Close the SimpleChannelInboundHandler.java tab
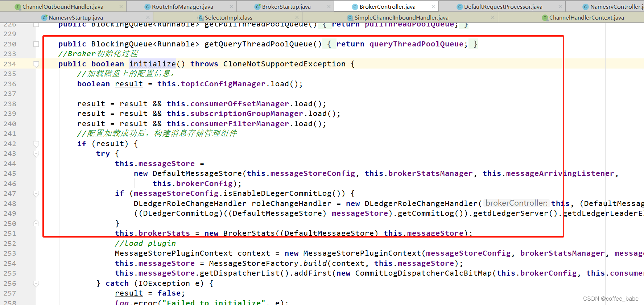Image resolution: width=644 pixels, height=305 pixels. 493,17
